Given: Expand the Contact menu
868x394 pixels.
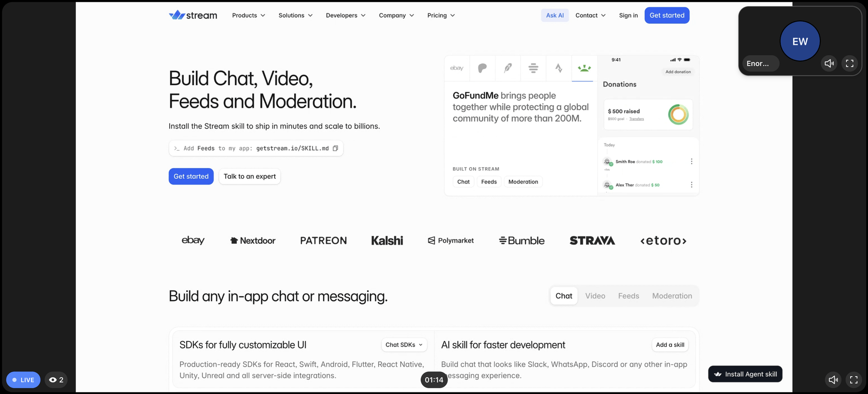Looking at the screenshot, I should pyautogui.click(x=590, y=15).
